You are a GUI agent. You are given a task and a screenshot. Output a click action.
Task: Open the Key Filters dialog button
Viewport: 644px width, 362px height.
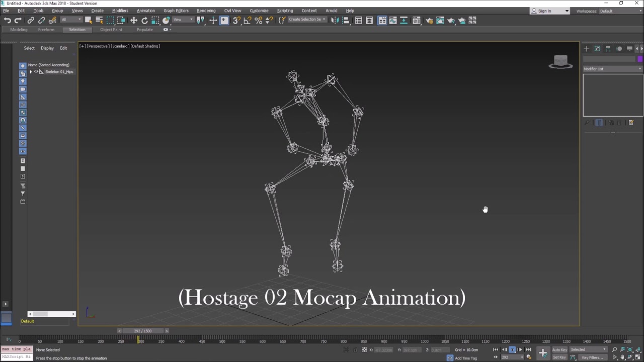pyautogui.click(x=592, y=357)
